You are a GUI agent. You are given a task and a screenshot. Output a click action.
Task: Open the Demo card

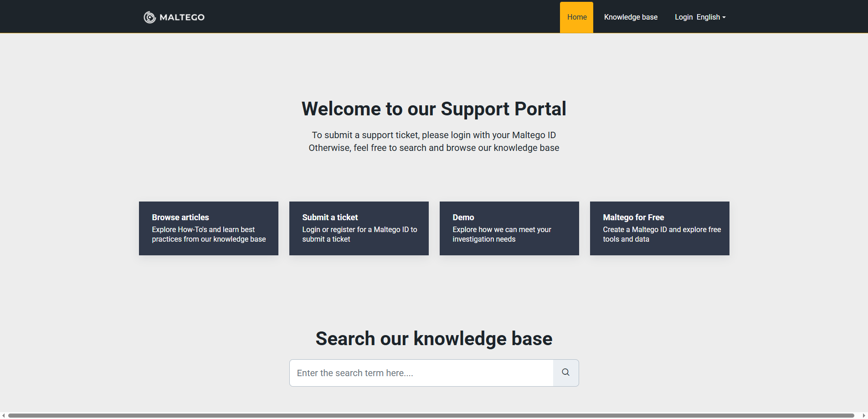click(509, 228)
